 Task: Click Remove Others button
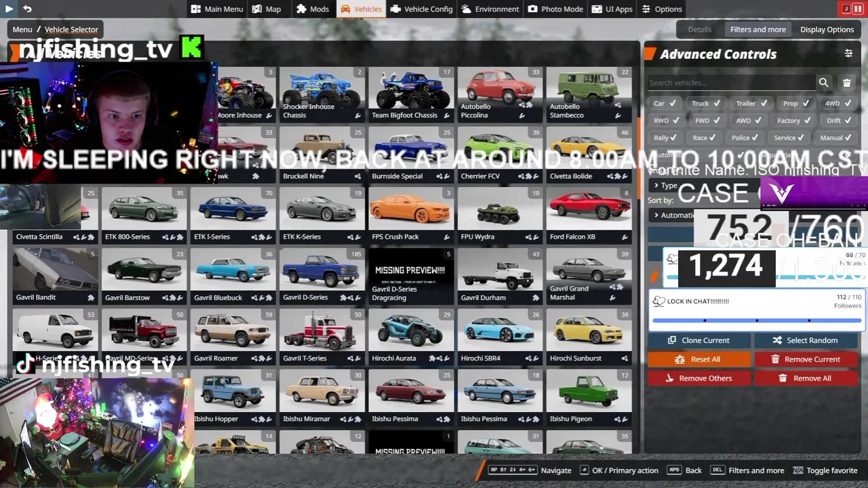[699, 378]
